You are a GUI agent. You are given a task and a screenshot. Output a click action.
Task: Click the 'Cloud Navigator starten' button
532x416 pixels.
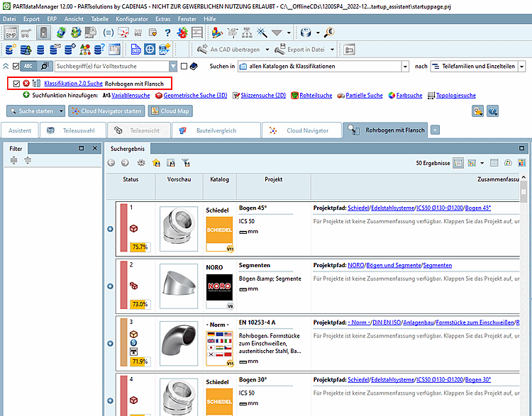(x=107, y=111)
